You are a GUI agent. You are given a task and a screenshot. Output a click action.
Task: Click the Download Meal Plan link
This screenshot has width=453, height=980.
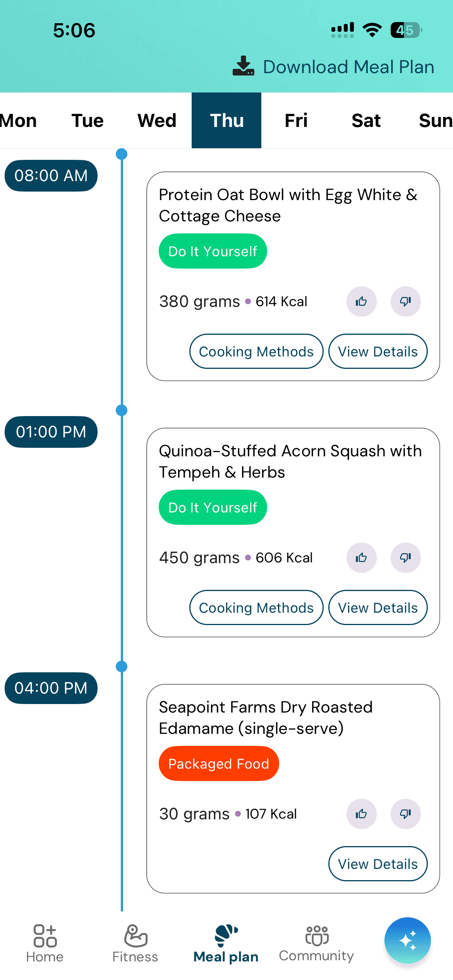pyautogui.click(x=348, y=67)
